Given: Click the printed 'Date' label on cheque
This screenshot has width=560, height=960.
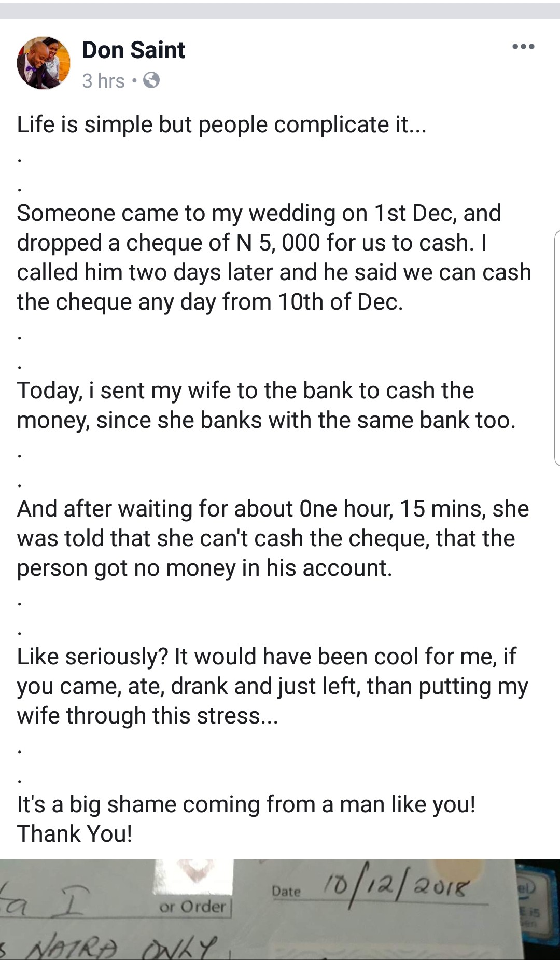Looking at the screenshot, I should coord(286,891).
